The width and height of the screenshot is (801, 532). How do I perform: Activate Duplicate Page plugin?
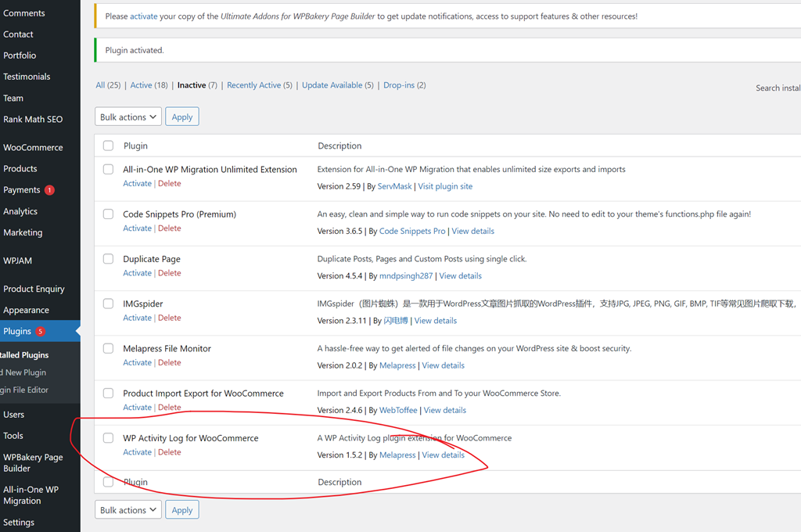(x=138, y=273)
